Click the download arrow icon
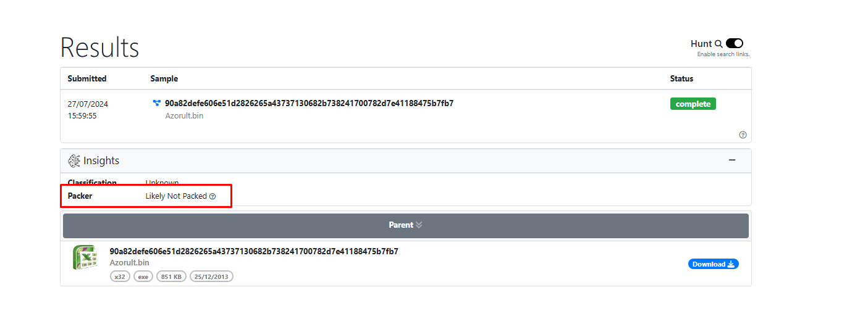868x324 pixels. [731, 264]
